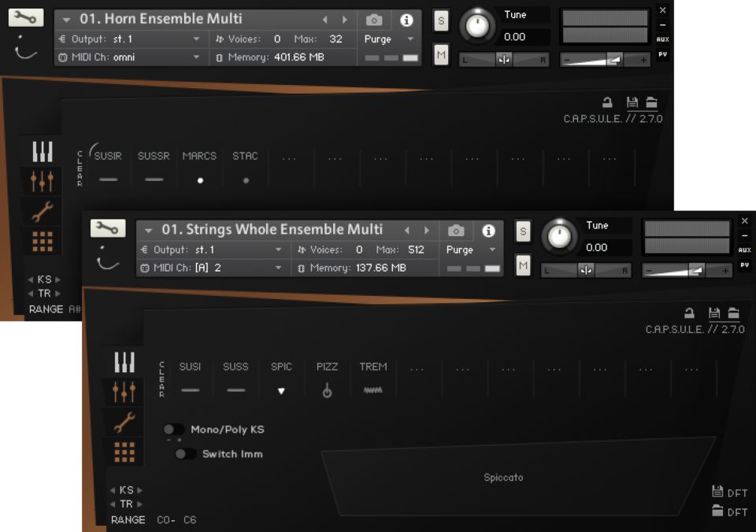Select the PIZZ articulation slot
Screen dimensions: 756x532
click(327, 379)
